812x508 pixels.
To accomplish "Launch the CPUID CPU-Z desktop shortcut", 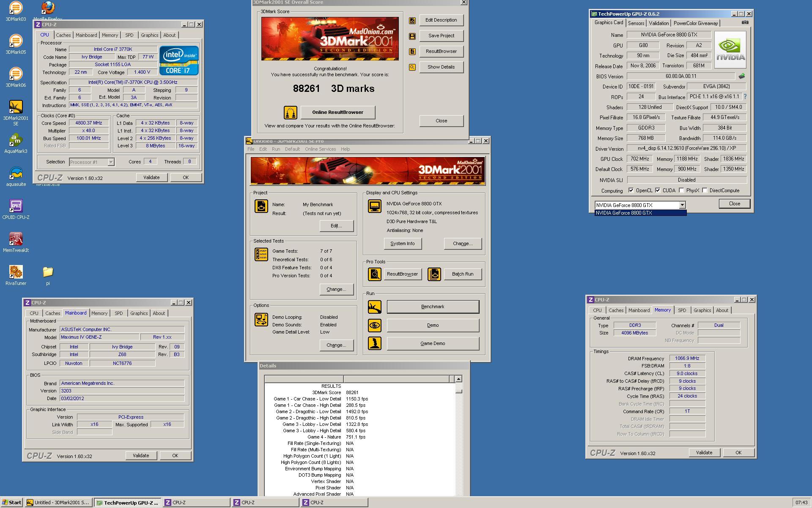I will 16,210.
